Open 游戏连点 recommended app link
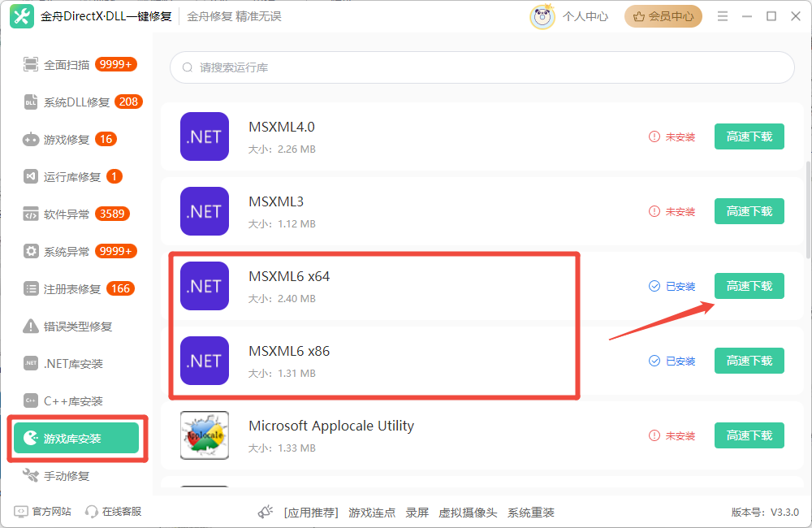 (372, 513)
